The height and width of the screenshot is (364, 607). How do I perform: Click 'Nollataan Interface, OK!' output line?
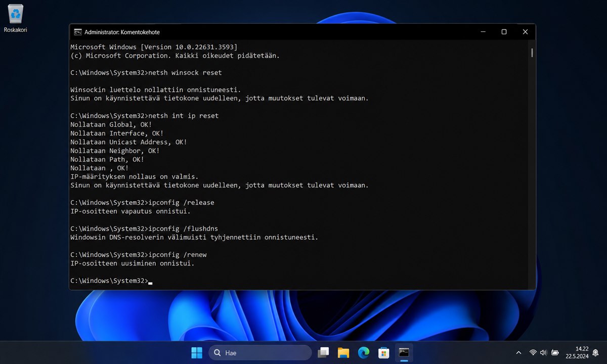117,133
